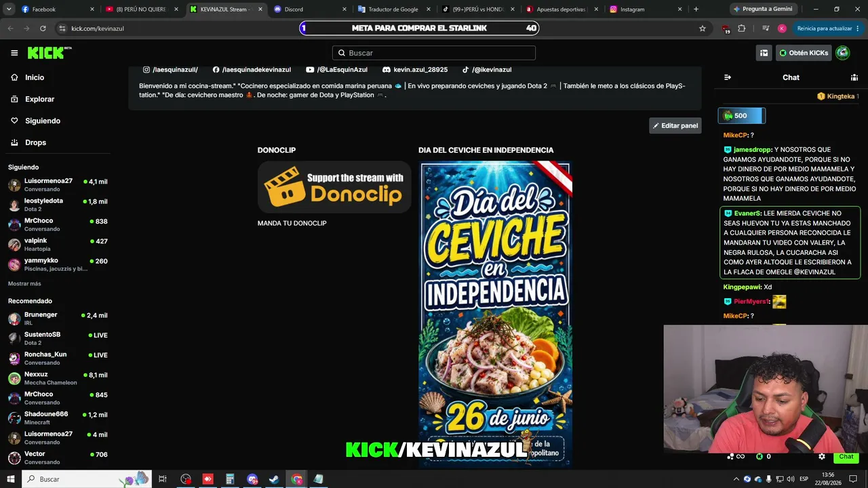The height and width of the screenshot is (488, 868).
Task: Open the YouTube link /@LaEsquinAzul
Action: coord(336,70)
